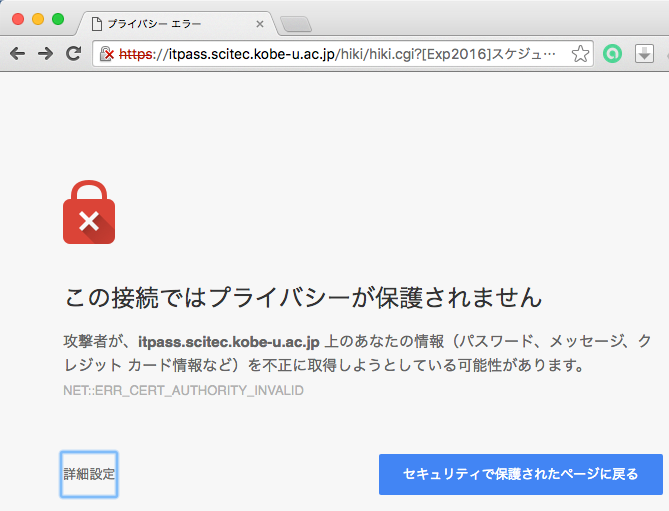This screenshot has height=511, width=669.
Task: Click the browser back arrow
Action: point(17,54)
